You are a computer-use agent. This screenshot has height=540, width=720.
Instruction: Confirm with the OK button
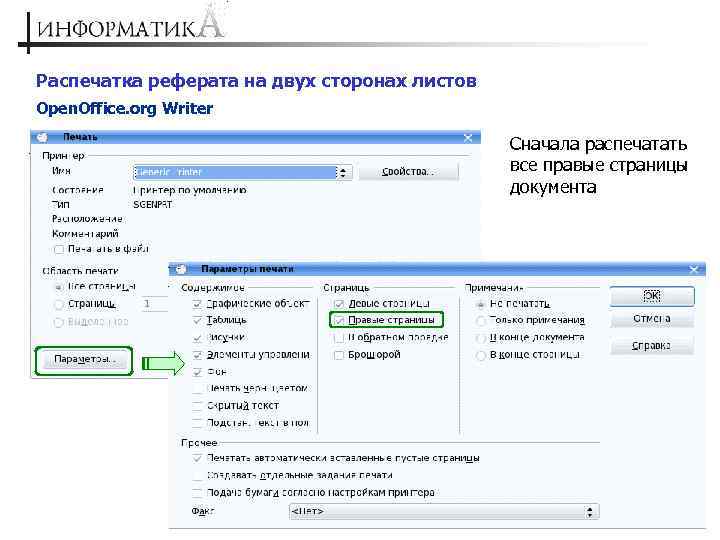[x=652, y=296]
